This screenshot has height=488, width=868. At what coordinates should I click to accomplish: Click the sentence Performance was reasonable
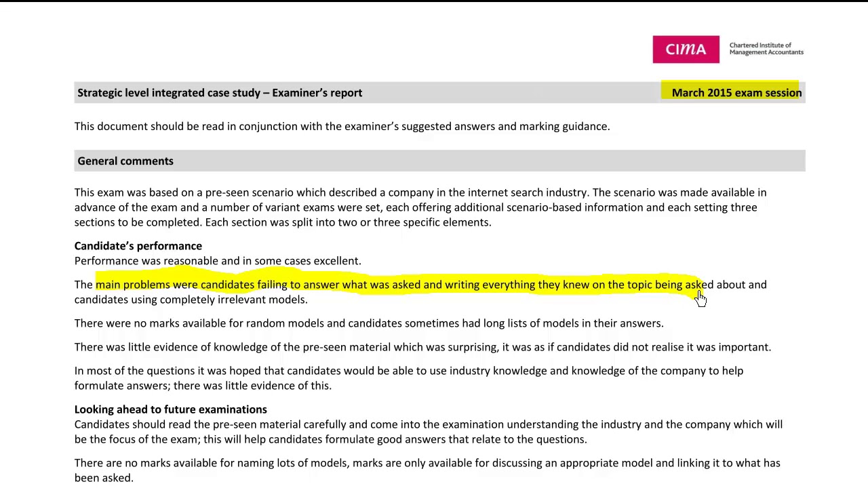point(217,261)
